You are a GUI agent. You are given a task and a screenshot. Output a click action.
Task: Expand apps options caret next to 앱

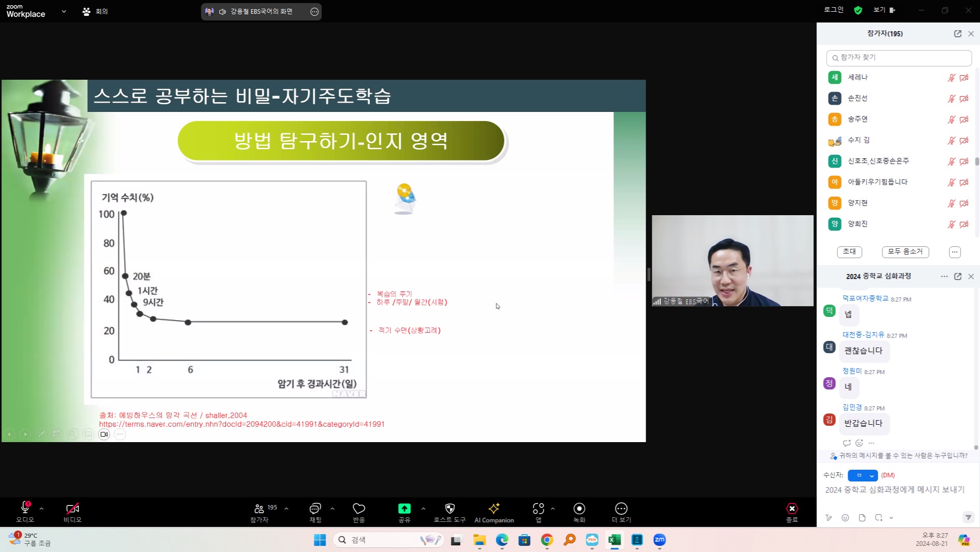pos(553,509)
